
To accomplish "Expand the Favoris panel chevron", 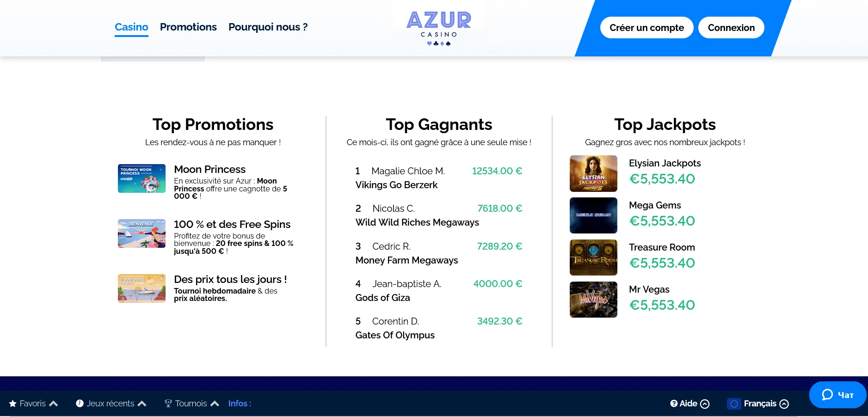I will point(54,404).
